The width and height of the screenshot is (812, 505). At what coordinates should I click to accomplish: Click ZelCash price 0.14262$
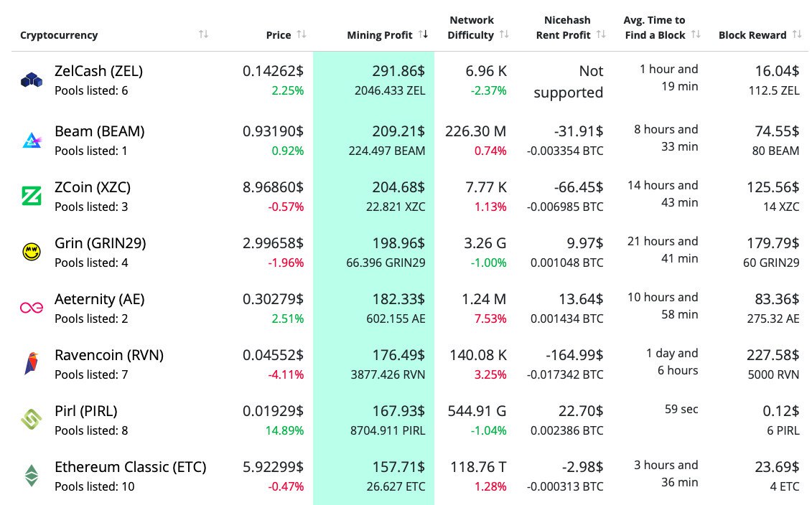click(x=273, y=71)
